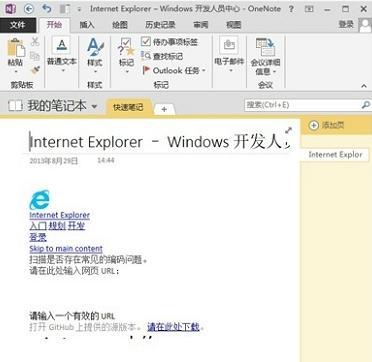Open the Internet Explorer hyperlink
Viewport: 372px width, 362px height.
coord(60,215)
